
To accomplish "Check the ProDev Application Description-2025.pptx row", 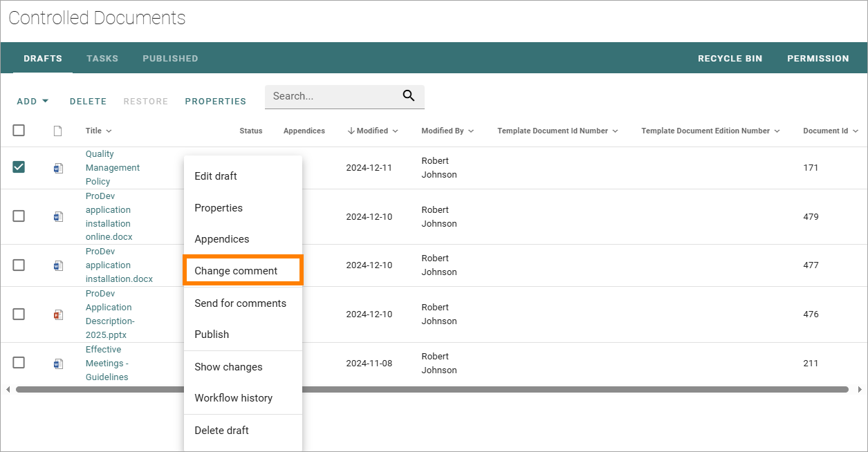I will (19, 314).
